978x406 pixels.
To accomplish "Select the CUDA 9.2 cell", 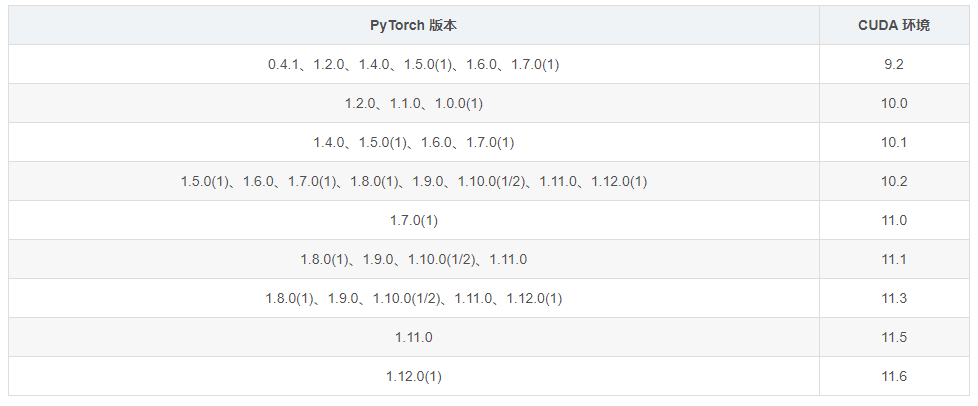I will point(894,64).
